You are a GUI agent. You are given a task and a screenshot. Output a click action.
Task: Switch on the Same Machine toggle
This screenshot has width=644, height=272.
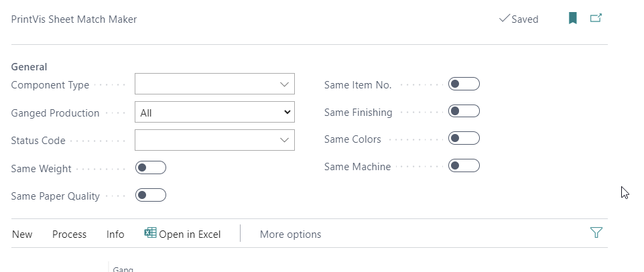(x=464, y=165)
